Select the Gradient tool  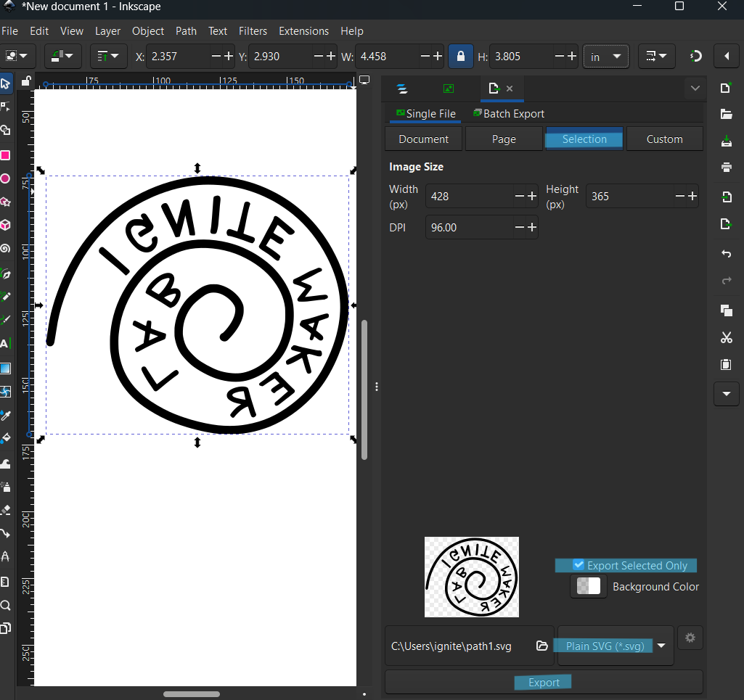(6, 368)
